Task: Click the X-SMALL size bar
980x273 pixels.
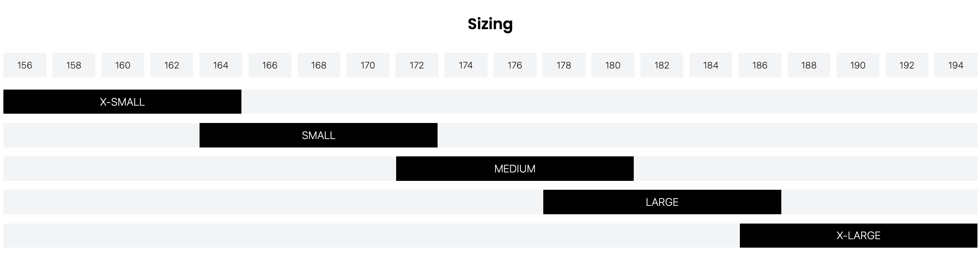Action: 122,102
